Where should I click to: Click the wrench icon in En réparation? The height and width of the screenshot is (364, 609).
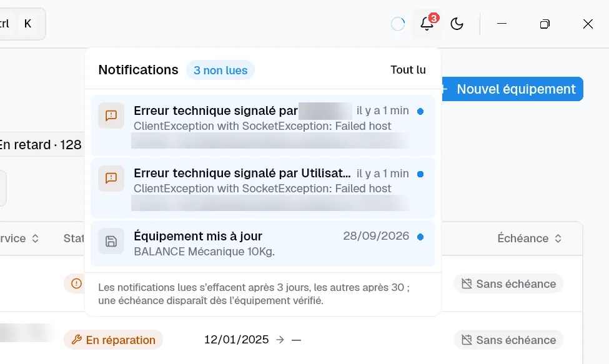[x=76, y=340]
